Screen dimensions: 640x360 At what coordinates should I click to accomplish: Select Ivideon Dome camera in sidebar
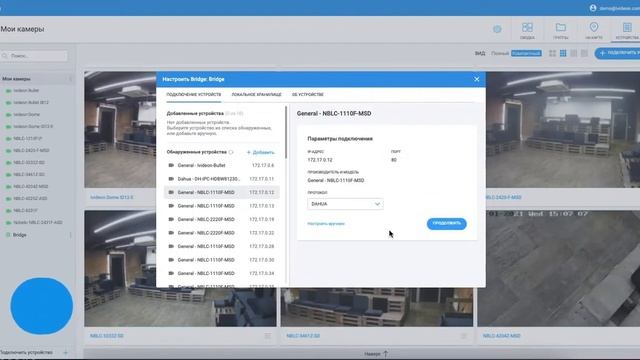pos(27,114)
